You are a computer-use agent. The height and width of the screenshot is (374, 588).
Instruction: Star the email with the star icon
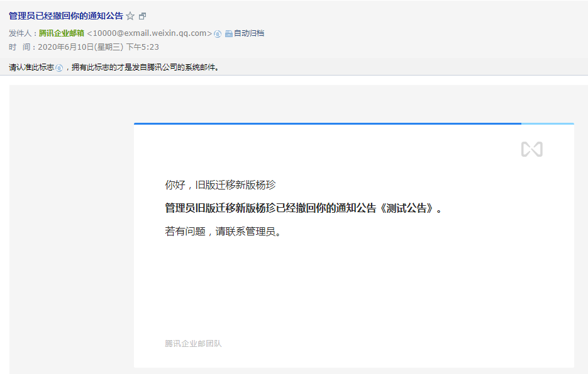130,16
